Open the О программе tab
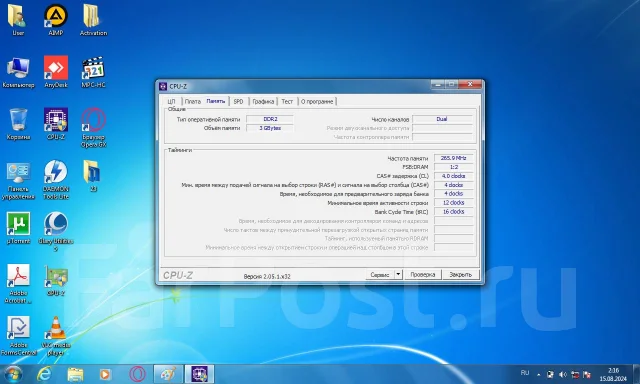640x384 pixels. pyautogui.click(x=317, y=101)
